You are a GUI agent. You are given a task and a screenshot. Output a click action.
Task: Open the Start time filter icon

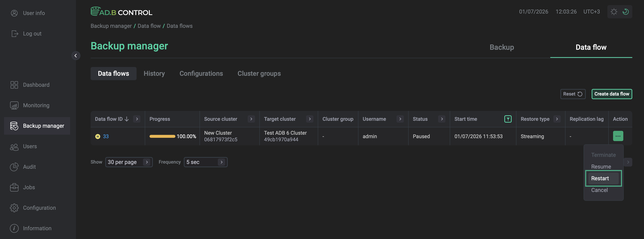point(508,119)
